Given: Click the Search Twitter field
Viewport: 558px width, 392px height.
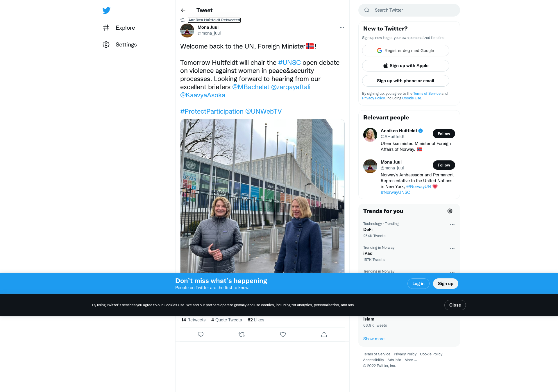Looking at the screenshot, I should [409, 10].
